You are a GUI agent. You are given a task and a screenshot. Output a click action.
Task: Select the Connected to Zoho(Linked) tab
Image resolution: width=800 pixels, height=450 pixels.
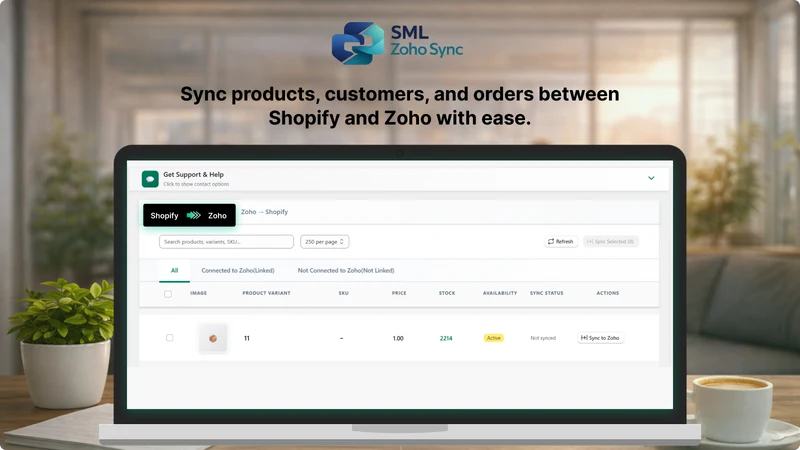click(x=238, y=270)
